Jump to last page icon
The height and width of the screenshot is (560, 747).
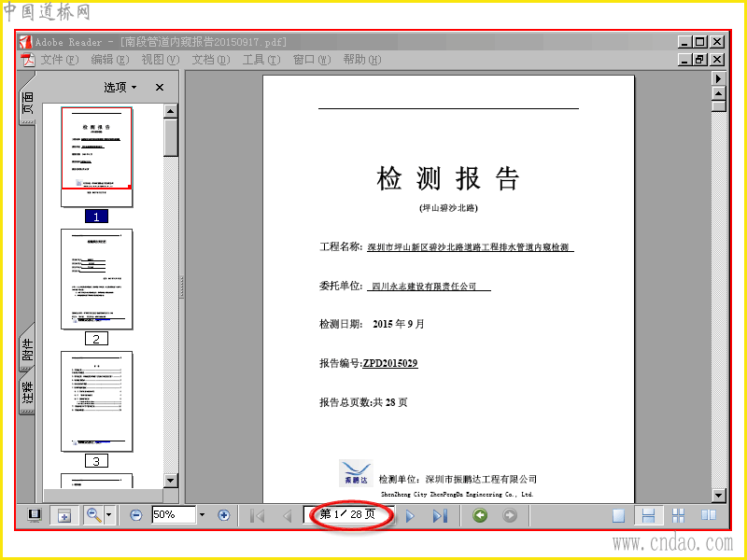click(440, 516)
